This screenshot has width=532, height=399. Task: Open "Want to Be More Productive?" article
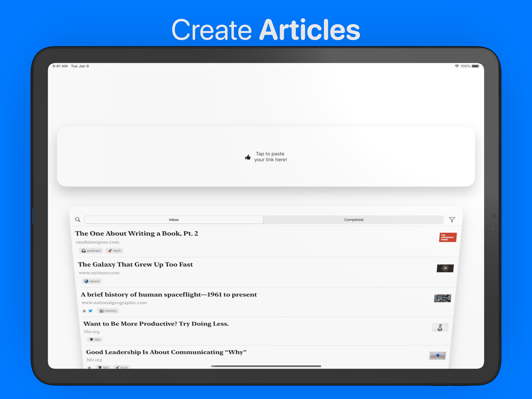156,324
